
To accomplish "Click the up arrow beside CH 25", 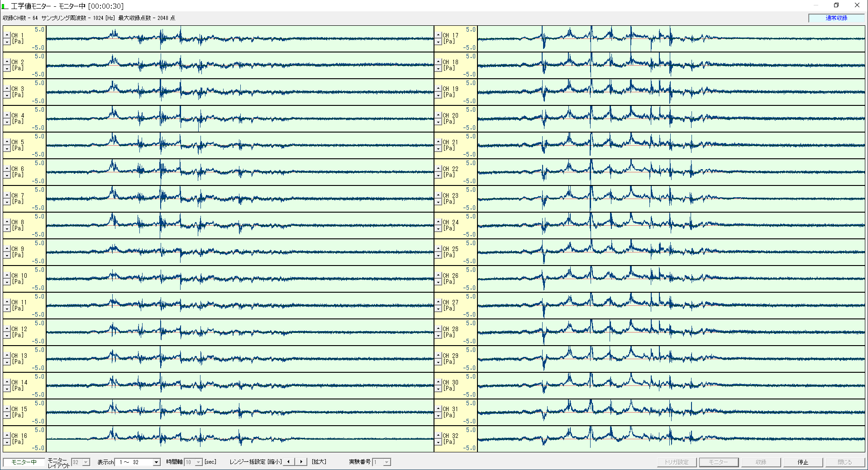I will pos(438,249).
